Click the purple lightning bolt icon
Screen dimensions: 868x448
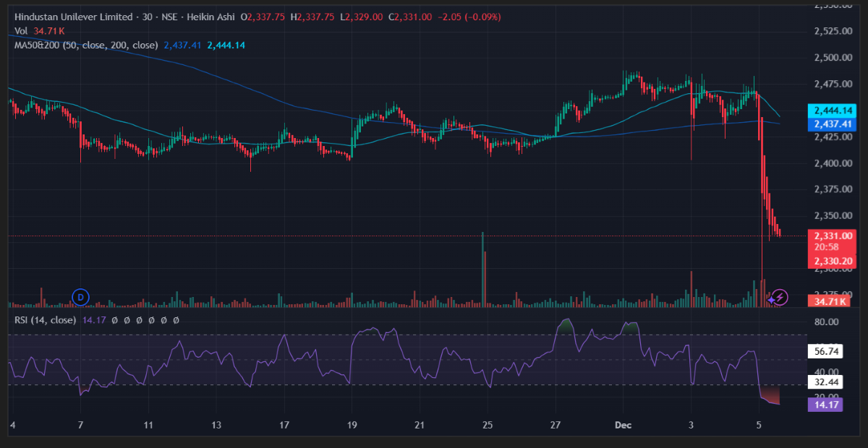780,296
